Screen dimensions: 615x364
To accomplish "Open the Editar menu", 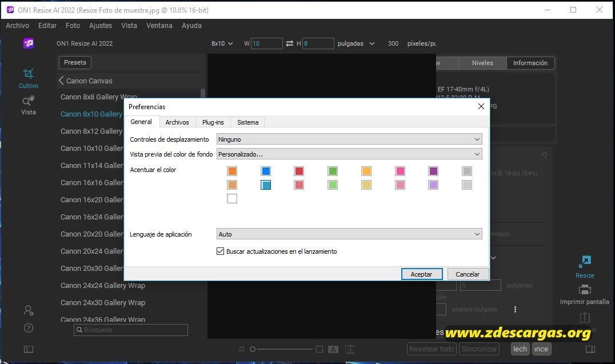I will [47, 26].
